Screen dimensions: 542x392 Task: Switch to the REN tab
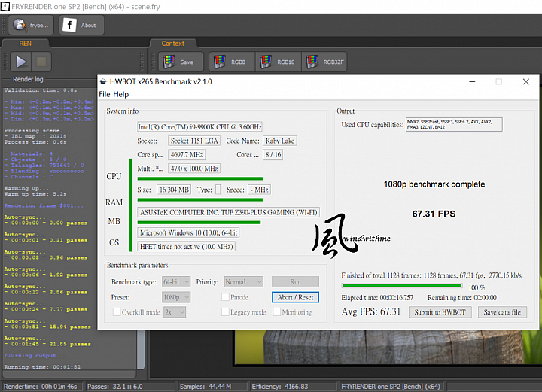[26, 44]
